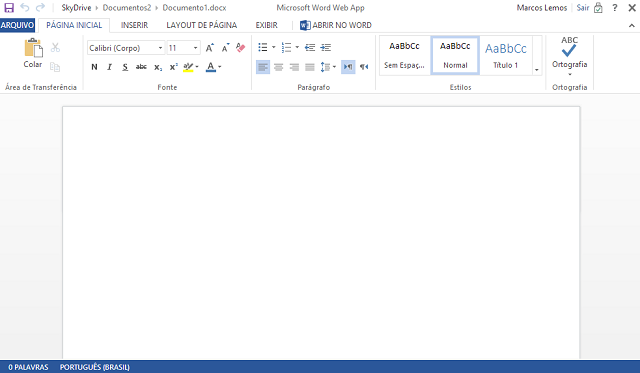Open the help question mark
The width and height of the screenshot is (640, 373).
[x=615, y=7]
